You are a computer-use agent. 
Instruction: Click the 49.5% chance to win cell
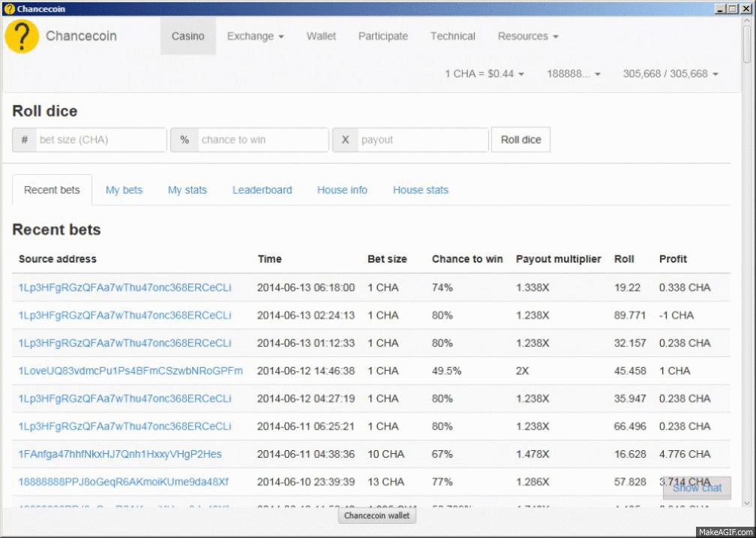tap(446, 371)
